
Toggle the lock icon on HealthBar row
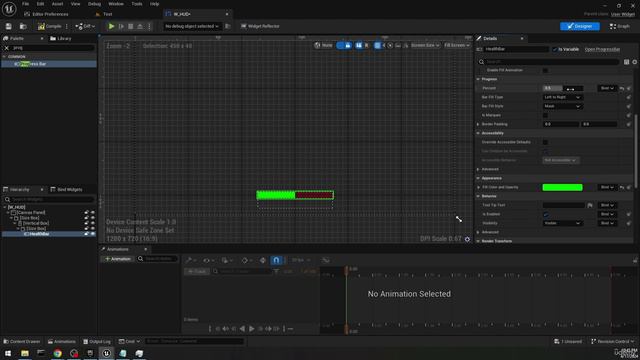86,234
